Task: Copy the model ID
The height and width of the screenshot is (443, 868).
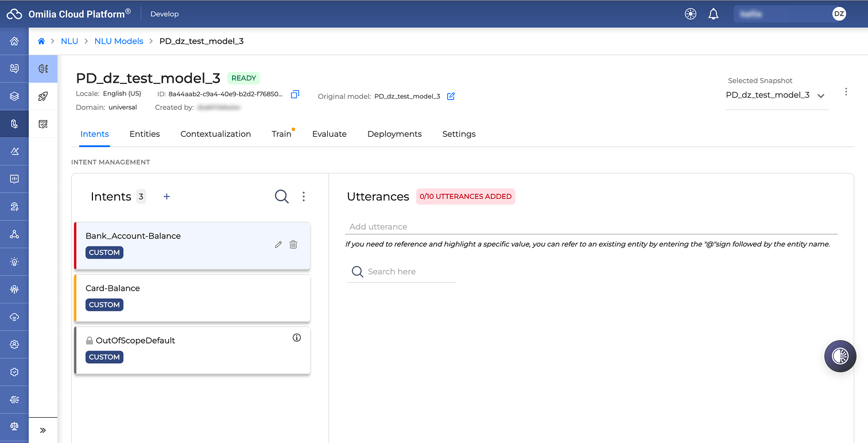Action: pyautogui.click(x=295, y=94)
